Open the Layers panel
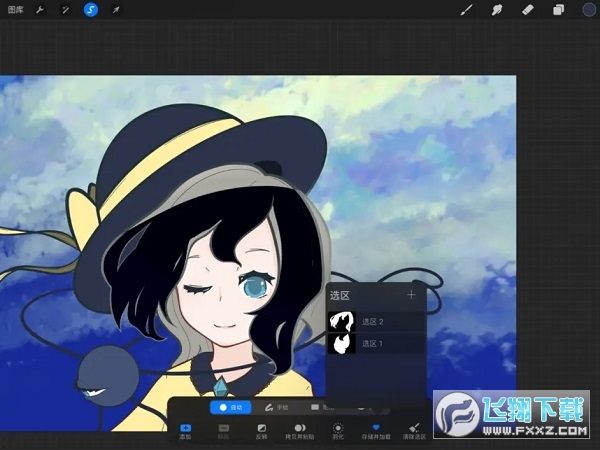Image resolution: width=600 pixels, height=450 pixels. click(x=558, y=10)
